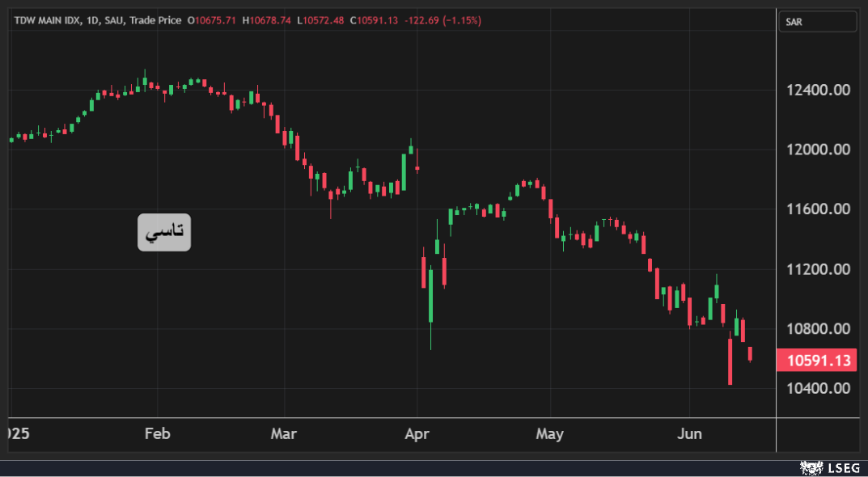Click the SAU exchange label
Image resolution: width=868 pixels, height=477 pixels.
click(115, 20)
